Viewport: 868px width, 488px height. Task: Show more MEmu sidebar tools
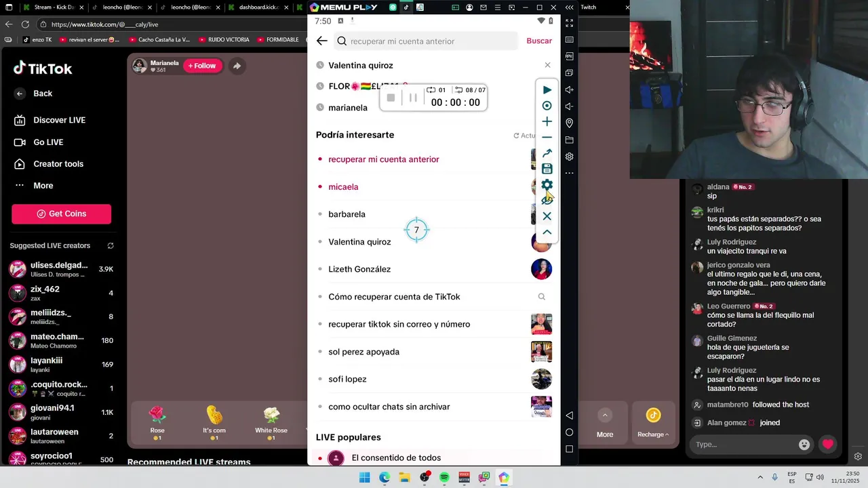tap(570, 173)
